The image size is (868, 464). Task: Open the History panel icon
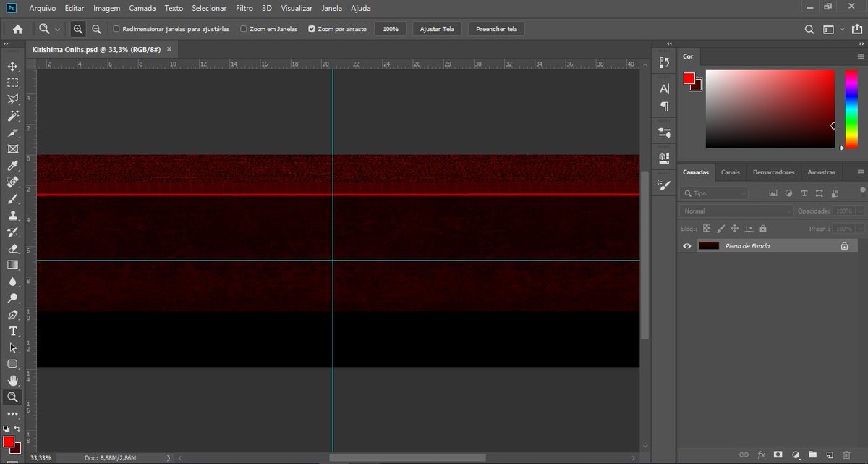(664, 63)
